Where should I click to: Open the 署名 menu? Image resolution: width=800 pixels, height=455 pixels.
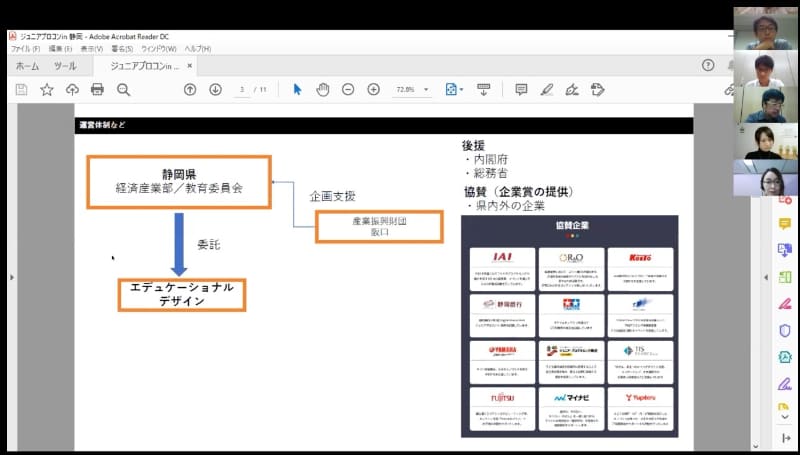pyautogui.click(x=122, y=49)
